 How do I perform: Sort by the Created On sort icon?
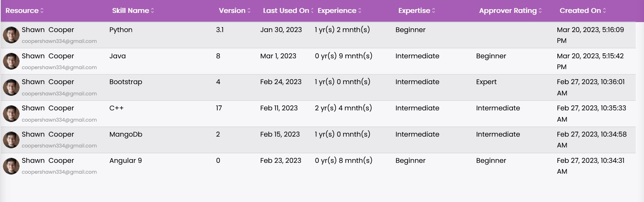click(605, 11)
